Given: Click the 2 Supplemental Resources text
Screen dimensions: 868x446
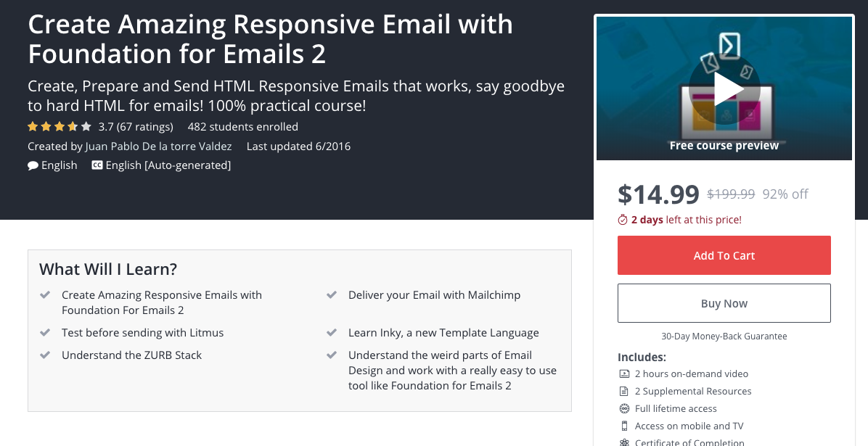Looking at the screenshot, I should coord(693,391).
